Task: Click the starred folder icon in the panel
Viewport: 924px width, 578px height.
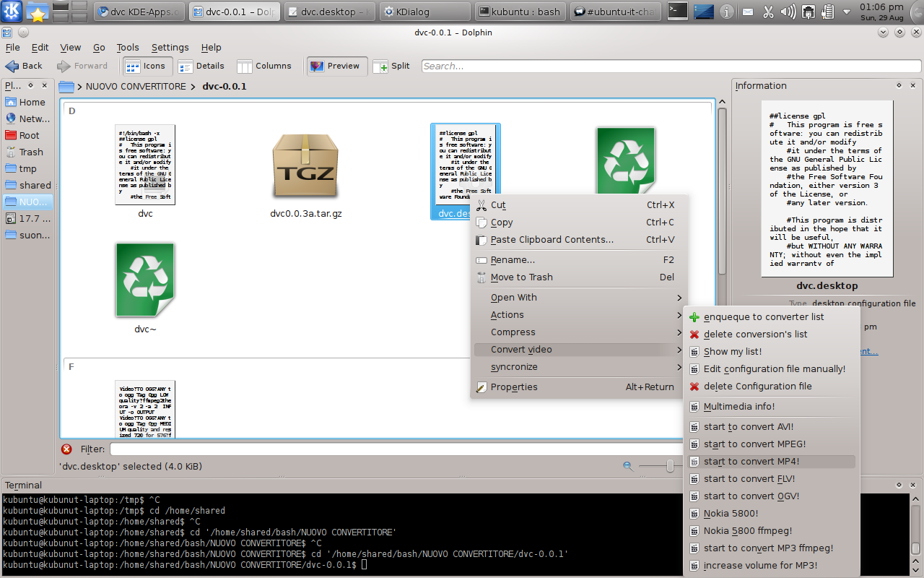Action: pos(37,12)
